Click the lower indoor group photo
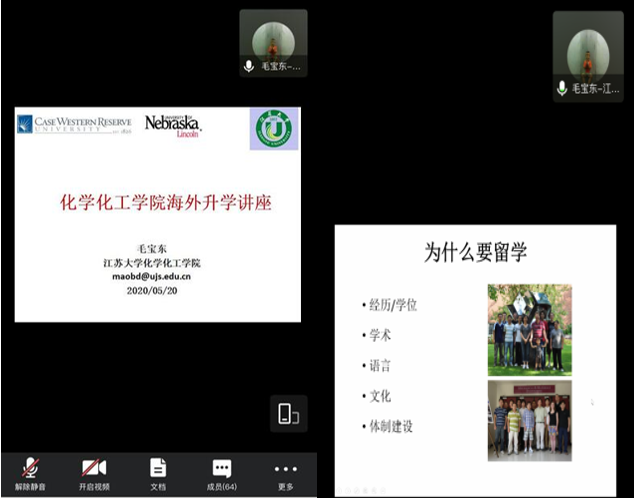Image resolution: width=634 pixels, height=499 pixels. click(529, 420)
